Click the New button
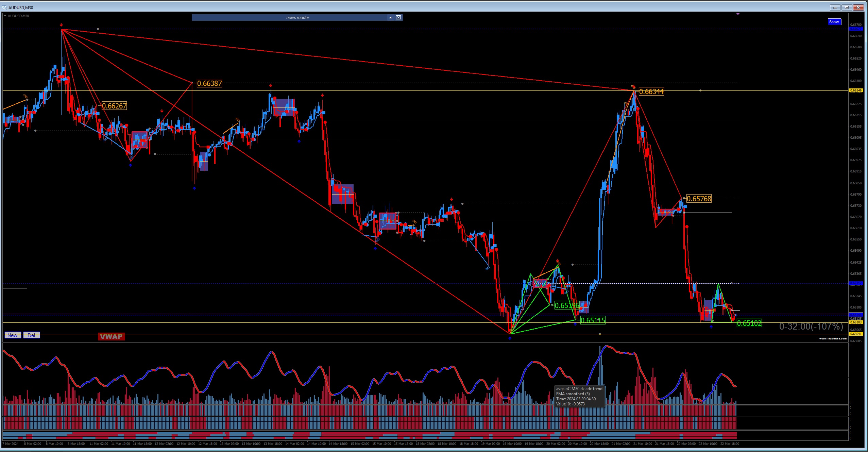The height and width of the screenshot is (452, 868). click(12, 335)
